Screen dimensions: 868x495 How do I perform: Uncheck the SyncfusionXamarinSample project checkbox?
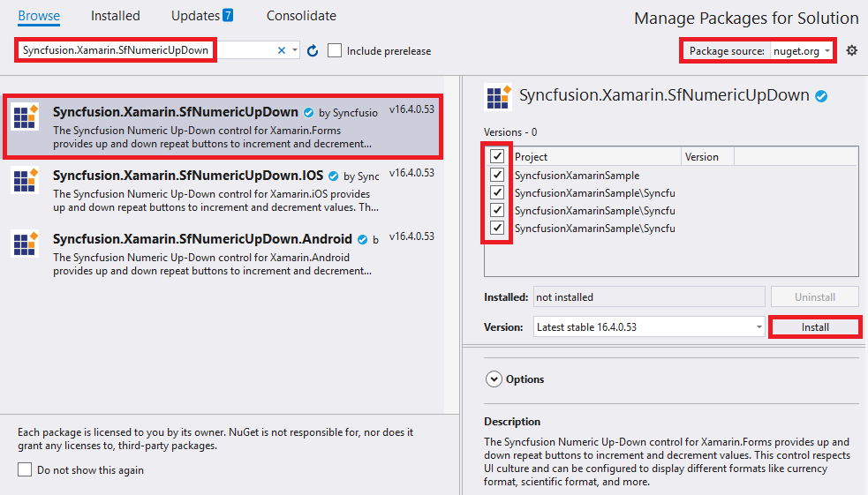pos(498,175)
